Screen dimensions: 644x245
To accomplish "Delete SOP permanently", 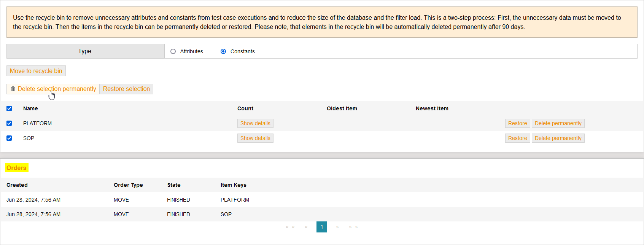I will [558, 138].
